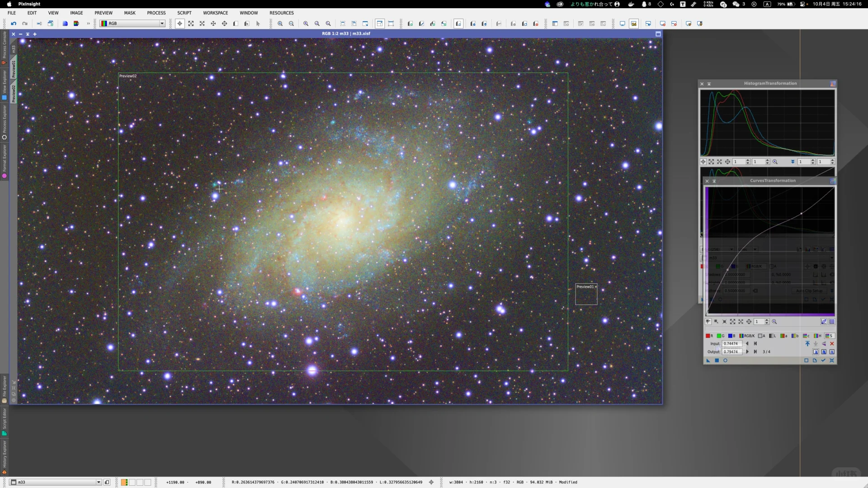Viewport: 868px width, 488px height.
Task: Select the Zoom Out tool
Action: [x=202, y=23]
